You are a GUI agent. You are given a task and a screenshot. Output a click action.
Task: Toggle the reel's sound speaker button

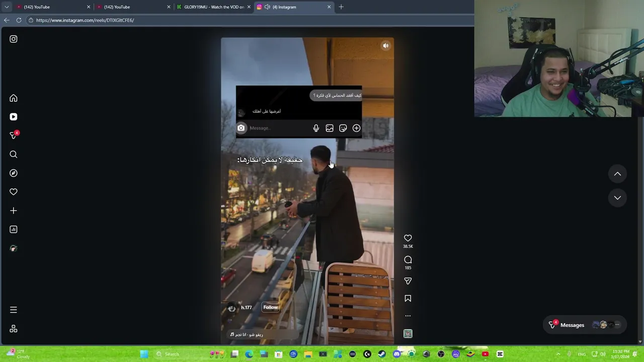pyautogui.click(x=386, y=46)
